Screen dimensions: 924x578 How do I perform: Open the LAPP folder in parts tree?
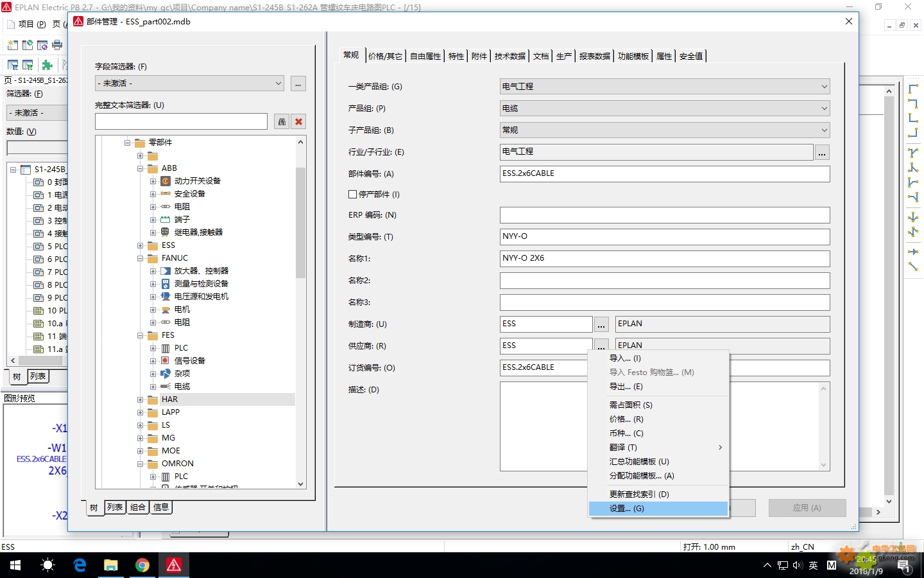[171, 412]
